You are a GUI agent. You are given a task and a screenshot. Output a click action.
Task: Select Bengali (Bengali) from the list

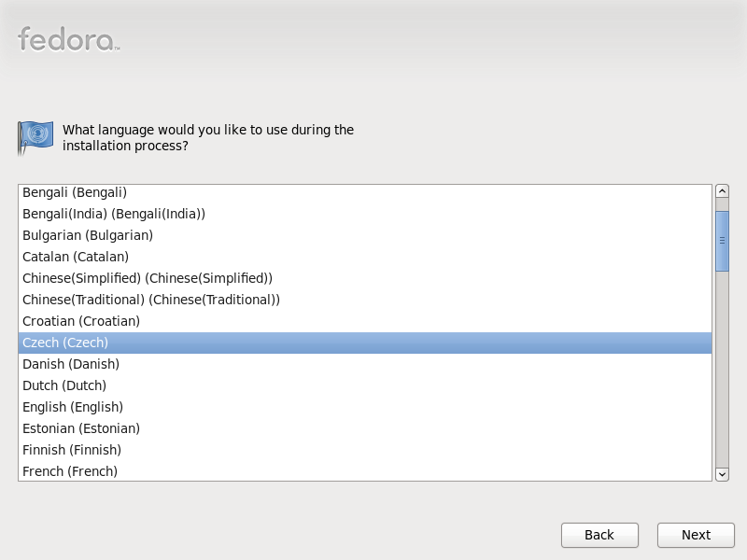[x=75, y=192]
